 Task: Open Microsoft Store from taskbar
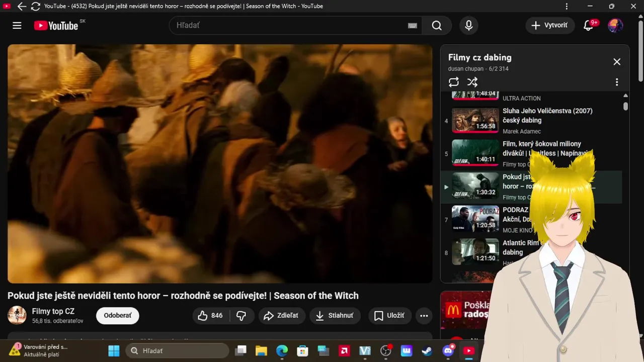pyautogui.click(x=302, y=350)
